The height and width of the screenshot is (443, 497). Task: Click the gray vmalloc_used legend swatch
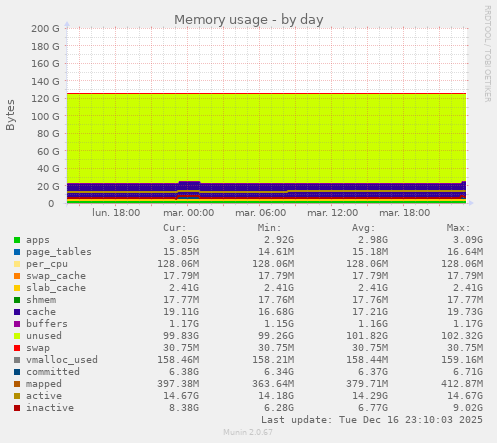17,360
